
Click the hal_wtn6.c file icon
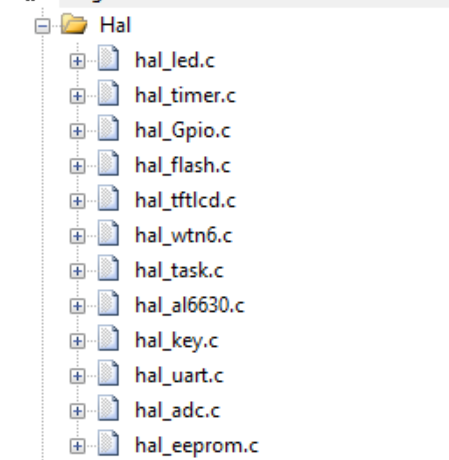tap(108, 233)
